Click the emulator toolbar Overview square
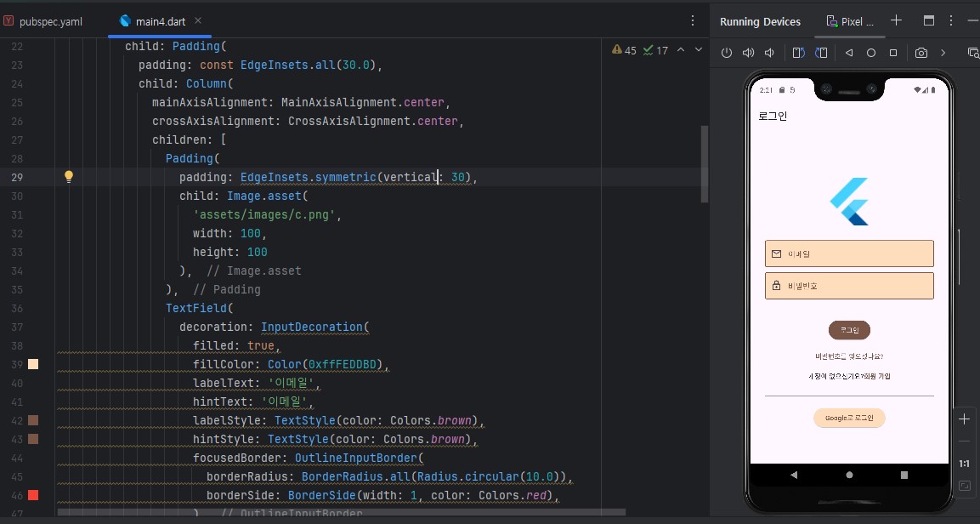Viewport: 980px width, 524px height. [893, 53]
